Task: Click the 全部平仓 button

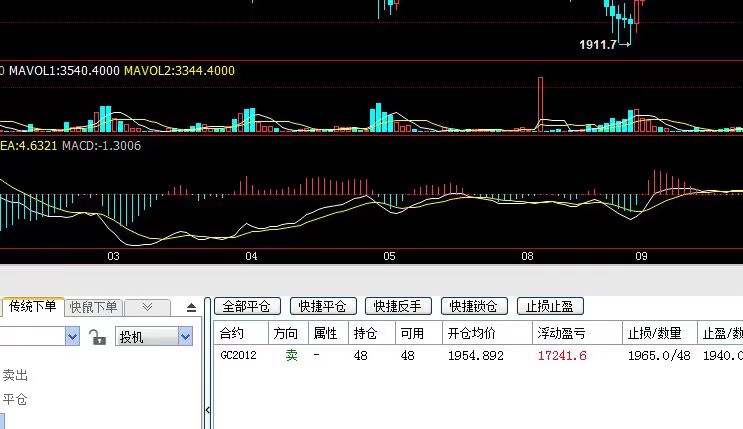Action: point(247,306)
